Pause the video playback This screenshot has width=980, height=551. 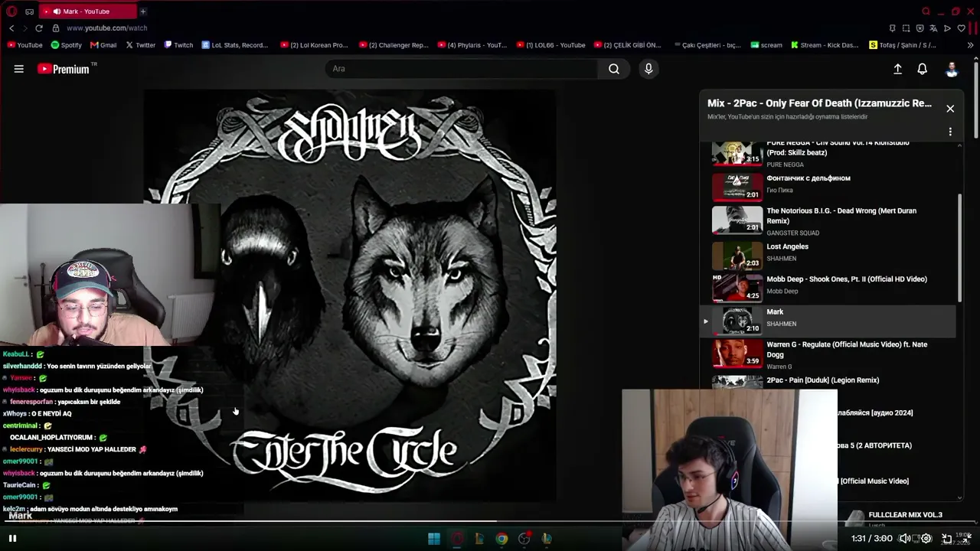(x=12, y=538)
